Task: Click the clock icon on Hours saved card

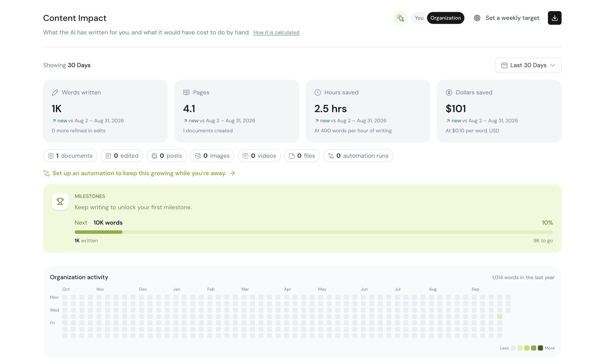Action: [x=318, y=92]
